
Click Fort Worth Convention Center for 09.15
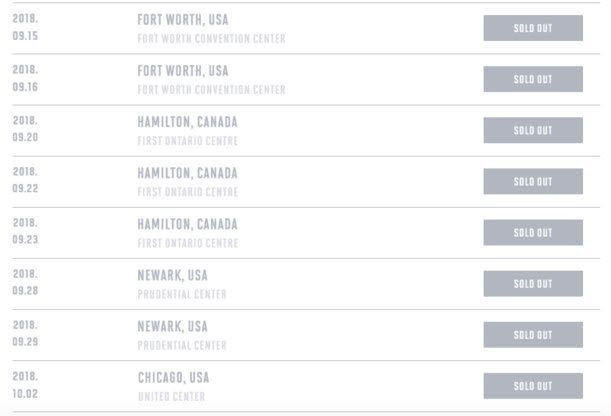[211, 39]
